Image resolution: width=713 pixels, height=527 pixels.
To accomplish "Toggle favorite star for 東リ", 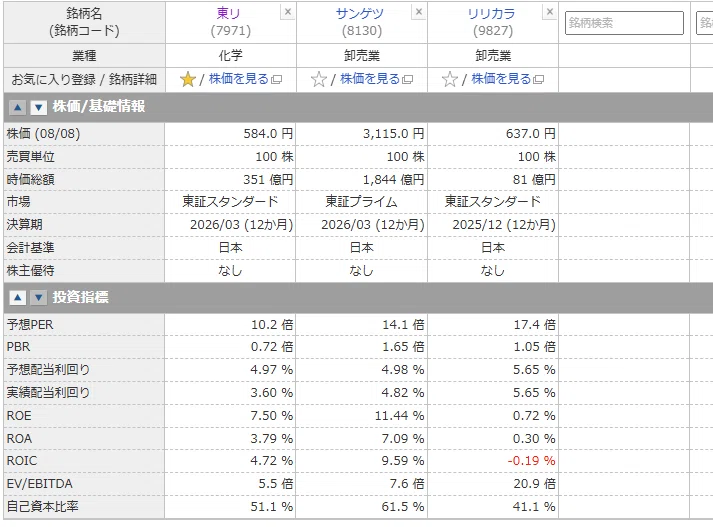I will [x=187, y=80].
